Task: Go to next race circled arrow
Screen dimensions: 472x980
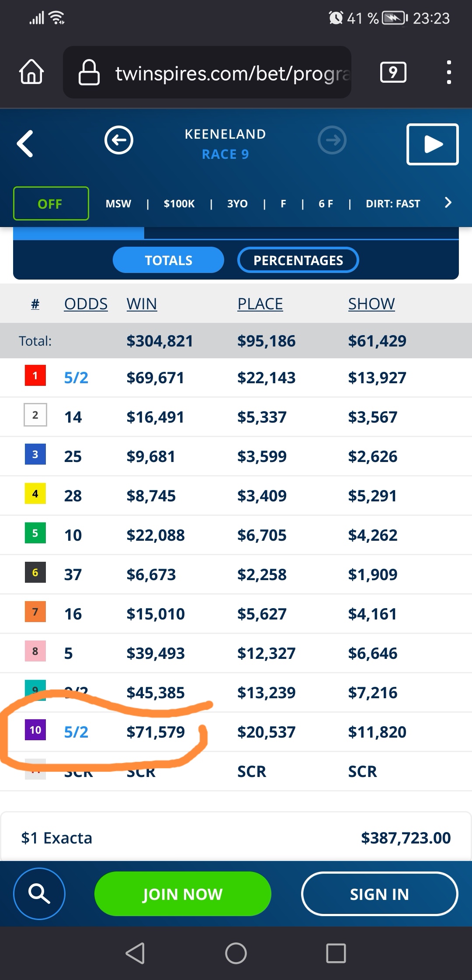Action: pos(332,140)
